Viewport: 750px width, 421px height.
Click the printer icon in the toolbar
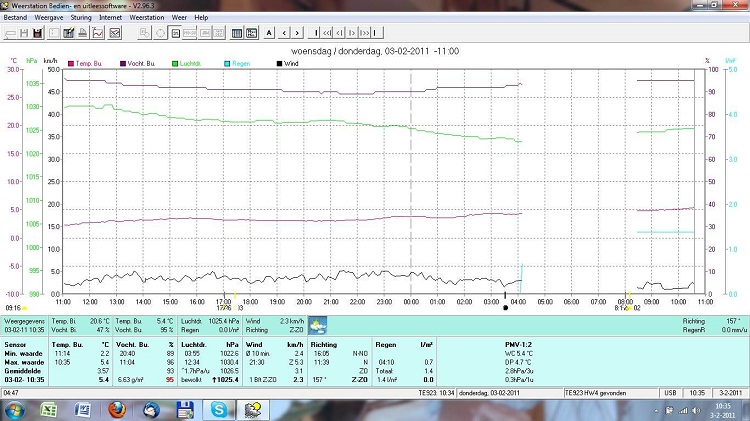coord(80,32)
